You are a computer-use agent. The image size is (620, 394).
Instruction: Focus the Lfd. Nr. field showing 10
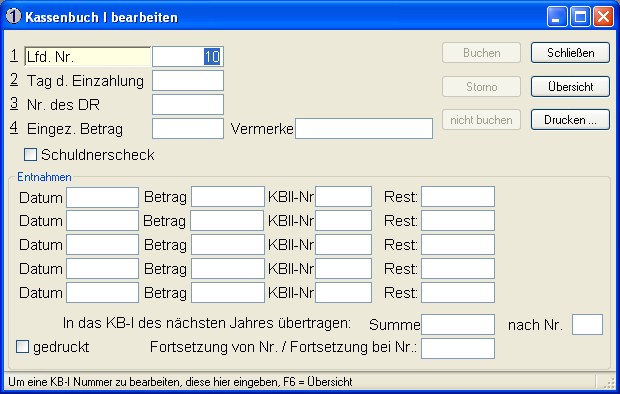tap(188, 57)
